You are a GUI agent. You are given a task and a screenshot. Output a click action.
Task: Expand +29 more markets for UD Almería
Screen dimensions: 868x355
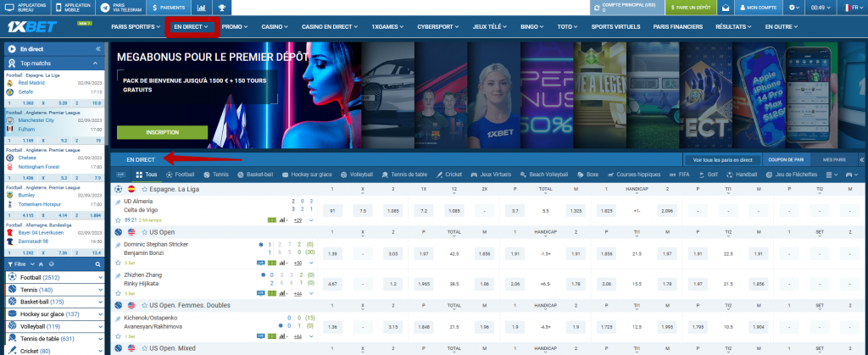(298, 220)
